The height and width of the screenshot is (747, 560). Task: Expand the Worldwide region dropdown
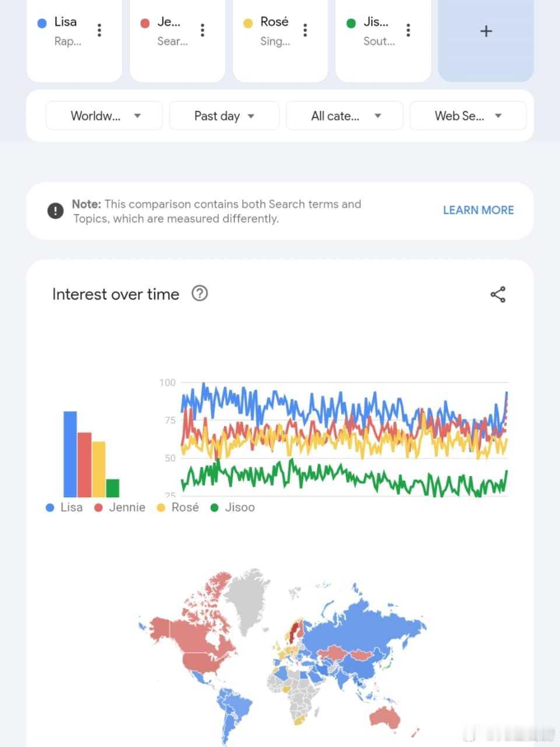pos(104,116)
